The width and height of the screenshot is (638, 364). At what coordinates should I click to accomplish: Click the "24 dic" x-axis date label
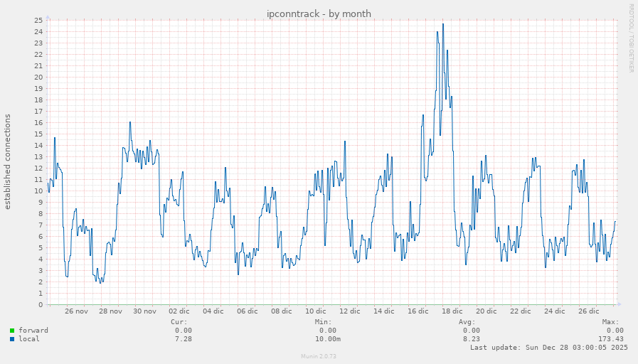coord(555,311)
